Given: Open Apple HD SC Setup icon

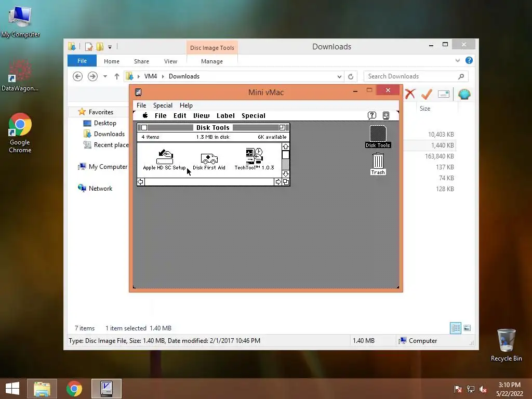Looking at the screenshot, I should pyautogui.click(x=165, y=157).
